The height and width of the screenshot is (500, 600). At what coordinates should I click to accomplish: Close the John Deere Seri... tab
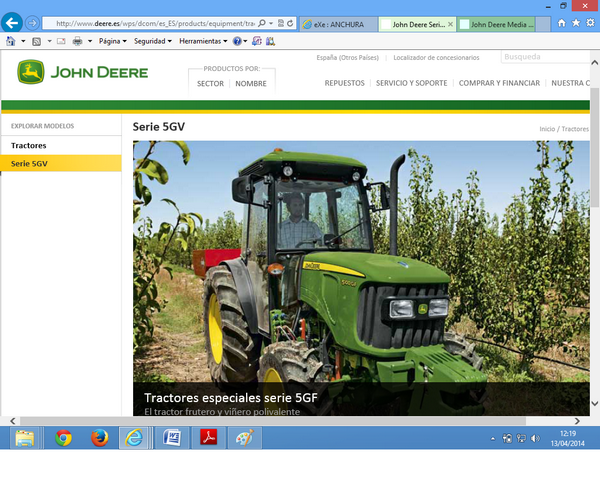click(450, 24)
